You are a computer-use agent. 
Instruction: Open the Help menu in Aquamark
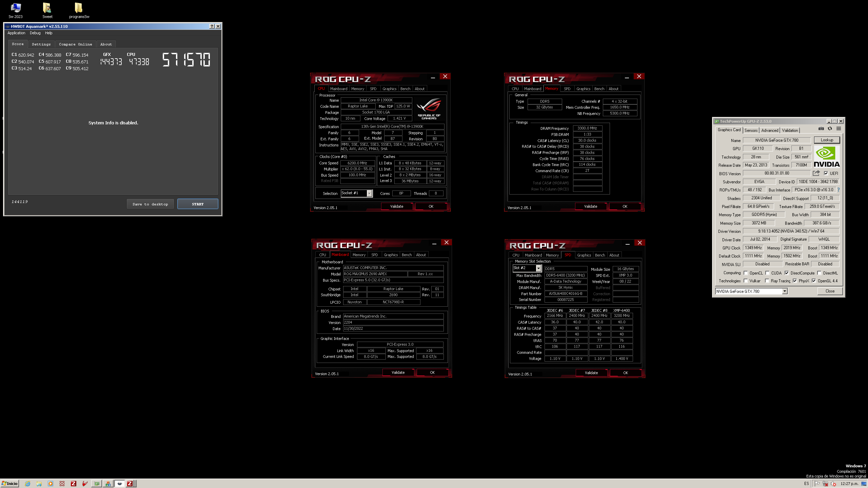pyautogui.click(x=49, y=33)
